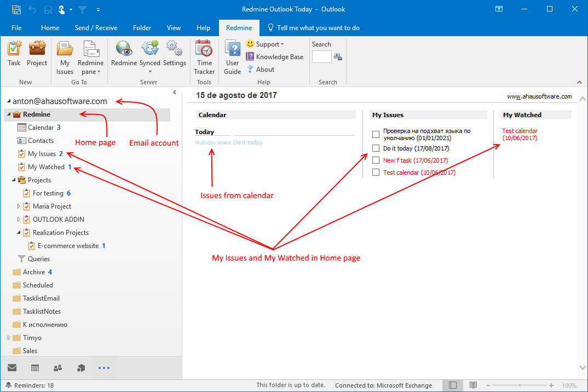Click the zoom slider in status bar
588x392 pixels.
pos(520,385)
